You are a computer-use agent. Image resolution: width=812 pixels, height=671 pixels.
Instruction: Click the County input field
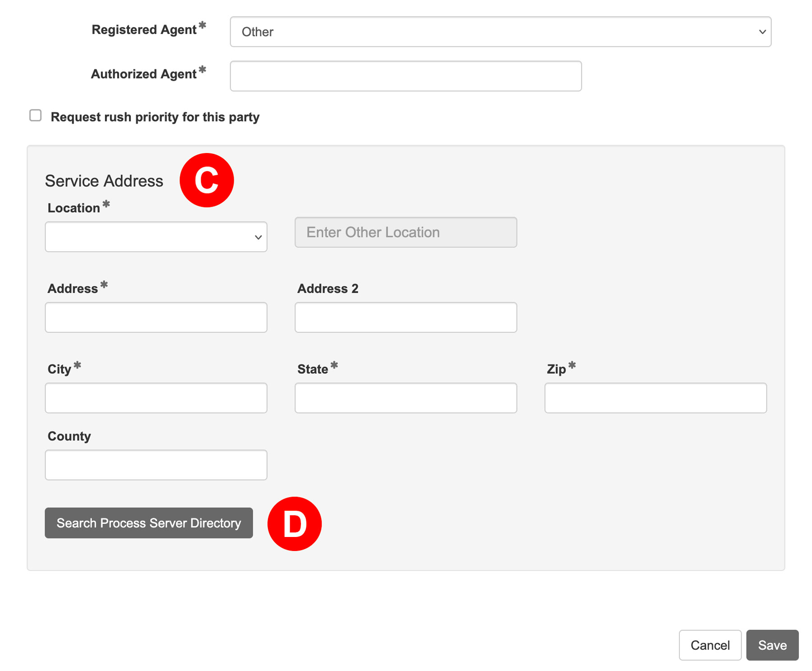[x=156, y=465]
